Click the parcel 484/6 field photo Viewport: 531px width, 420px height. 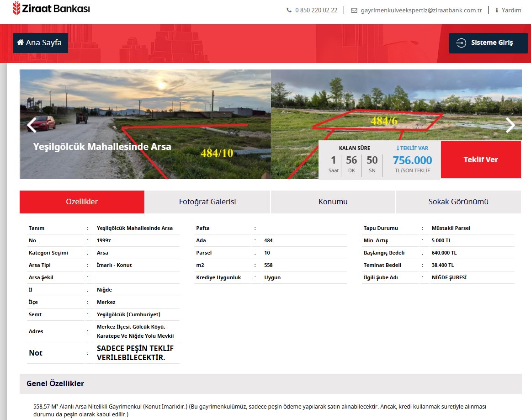[x=396, y=105]
